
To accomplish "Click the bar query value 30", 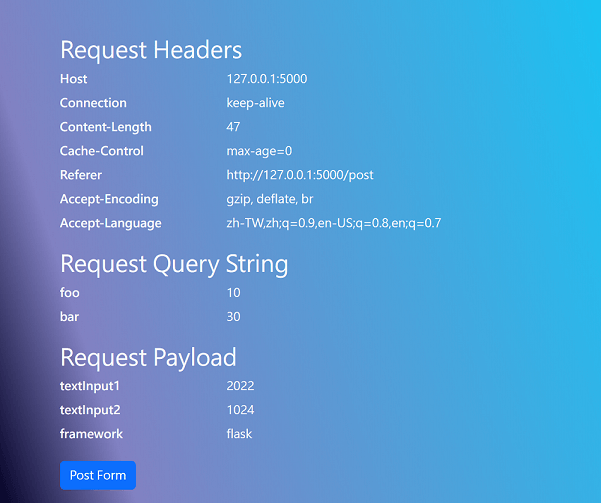I will pos(233,317).
